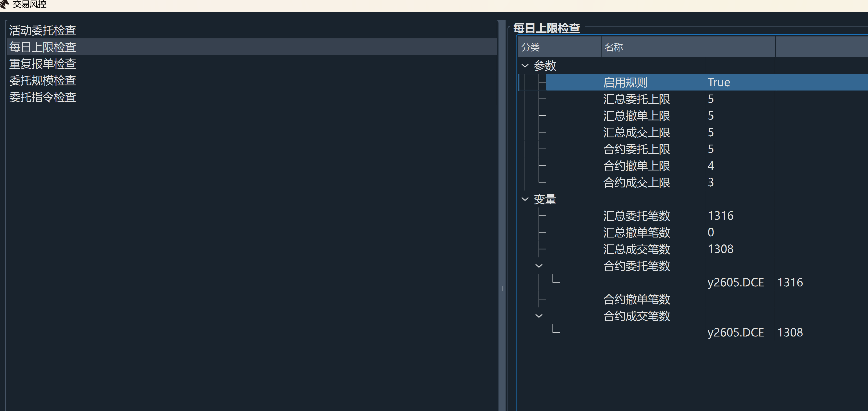This screenshot has width=868, height=411.
Task: Edit the 汇总委托上限 value
Action: pos(711,99)
